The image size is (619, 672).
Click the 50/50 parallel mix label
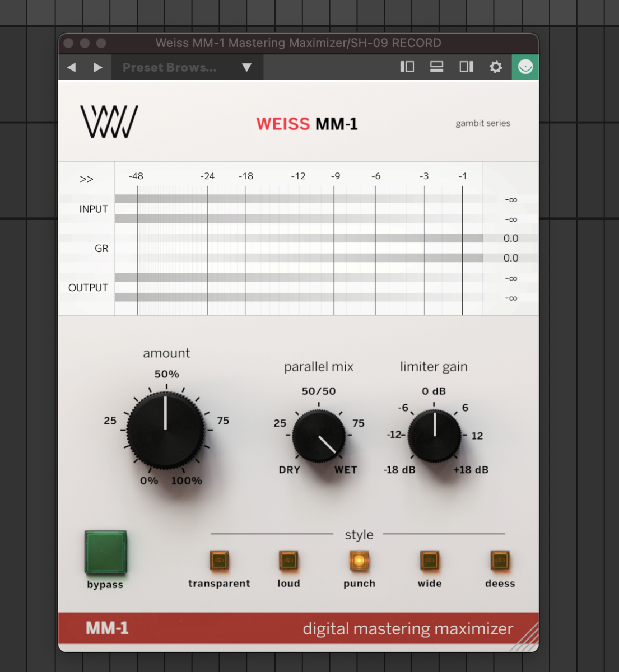coord(319,391)
